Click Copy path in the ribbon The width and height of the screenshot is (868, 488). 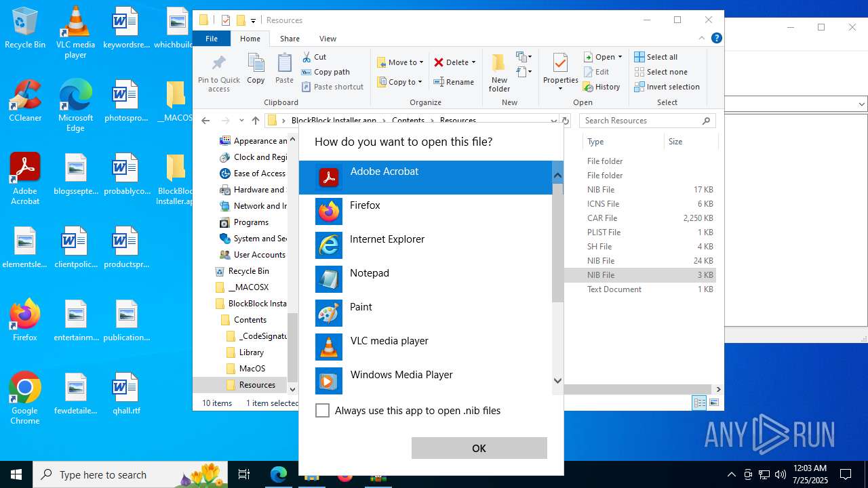pos(325,72)
